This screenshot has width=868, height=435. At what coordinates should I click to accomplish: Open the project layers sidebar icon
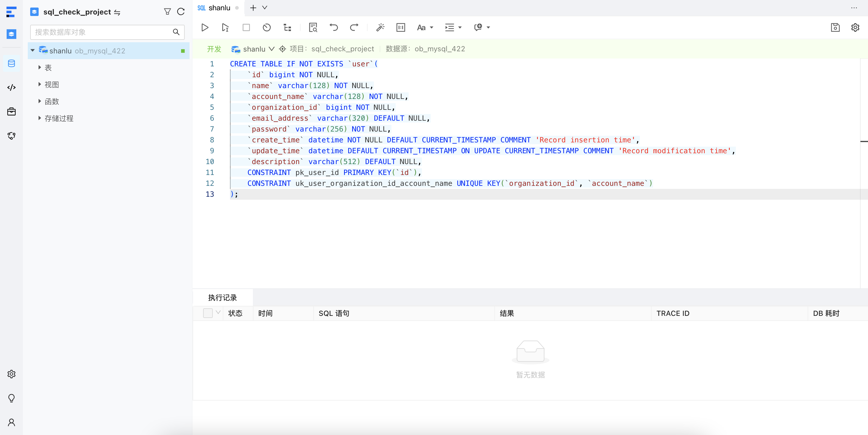coord(11,34)
